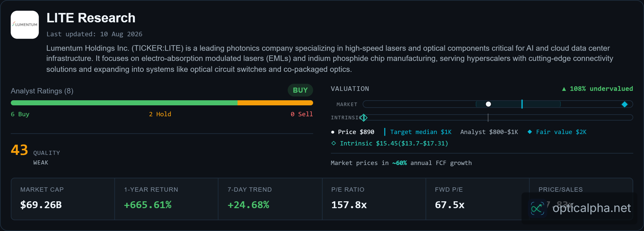Click the MARKET row label in valuation
Viewport: 644px width, 231px height.
(x=347, y=104)
